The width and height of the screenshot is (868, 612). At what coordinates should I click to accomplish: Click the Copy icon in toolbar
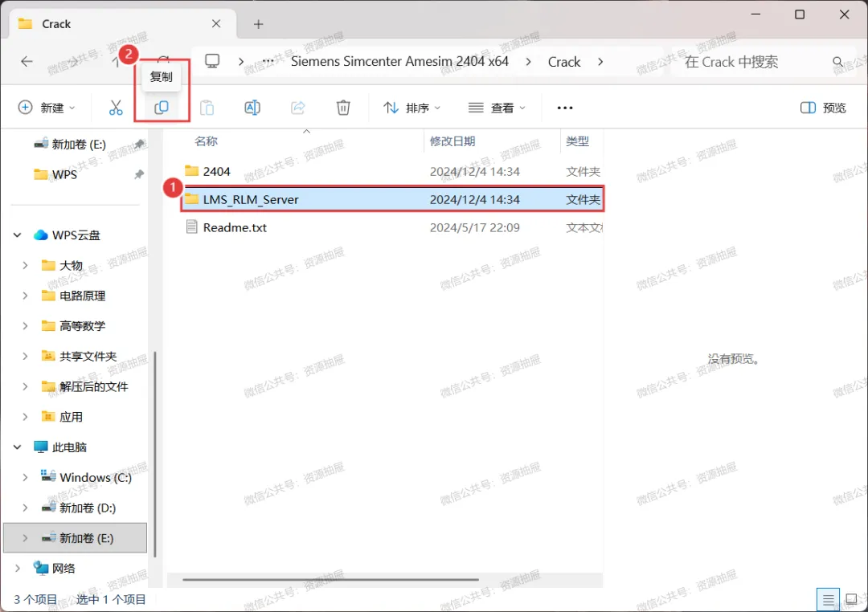click(161, 108)
